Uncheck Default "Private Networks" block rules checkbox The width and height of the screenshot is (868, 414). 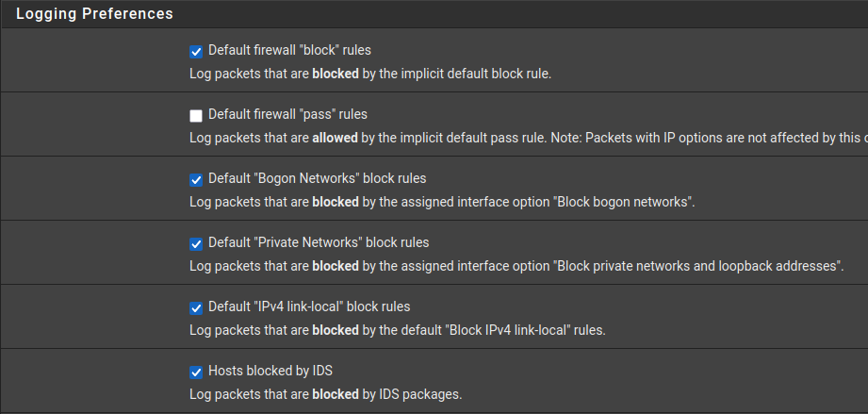tap(196, 243)
